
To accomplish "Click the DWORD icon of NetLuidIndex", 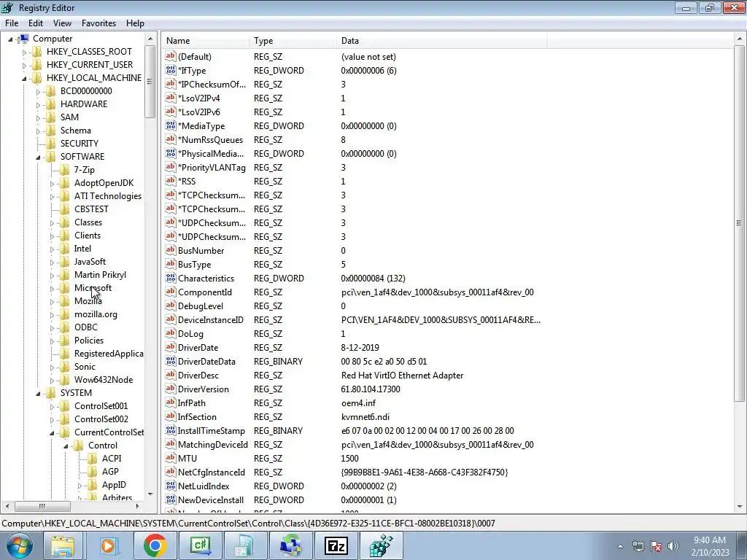I will click(x=171, y=486).
